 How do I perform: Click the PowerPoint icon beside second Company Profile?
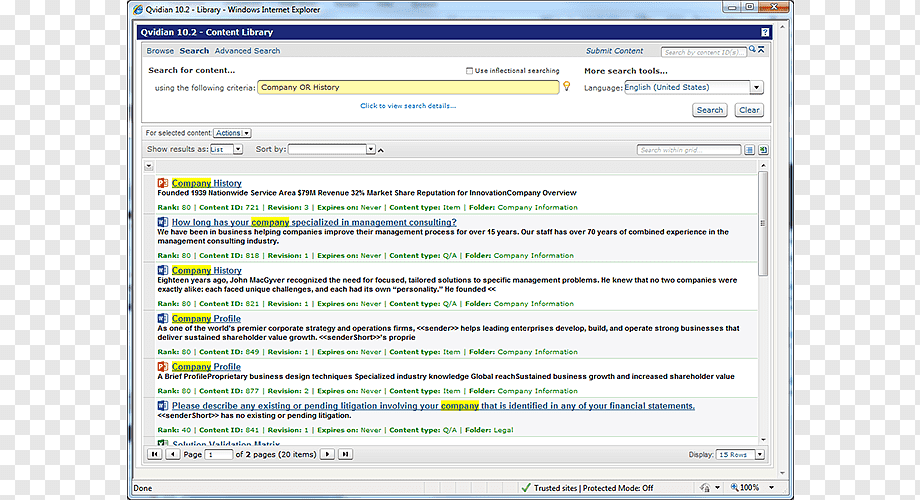163,366
